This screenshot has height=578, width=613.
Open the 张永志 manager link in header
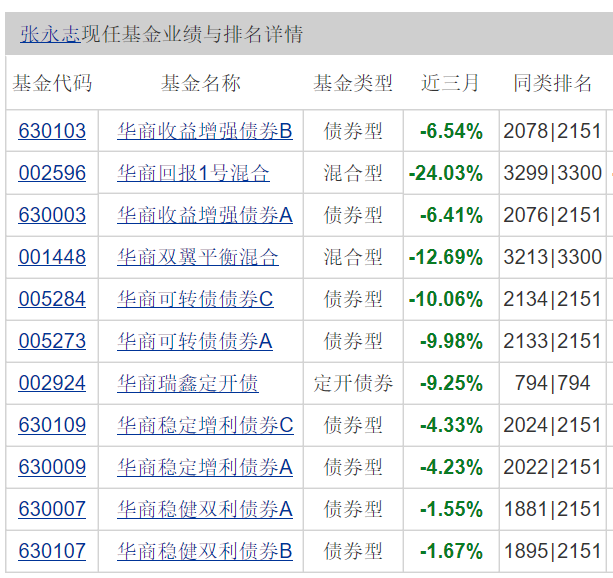click(x=50, y=34)
